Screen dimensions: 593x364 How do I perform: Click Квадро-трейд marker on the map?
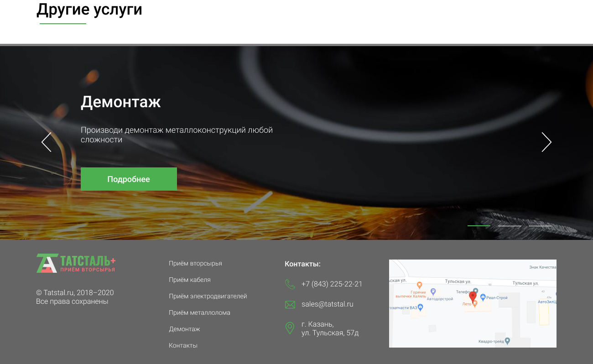click(x=507, y=341)
